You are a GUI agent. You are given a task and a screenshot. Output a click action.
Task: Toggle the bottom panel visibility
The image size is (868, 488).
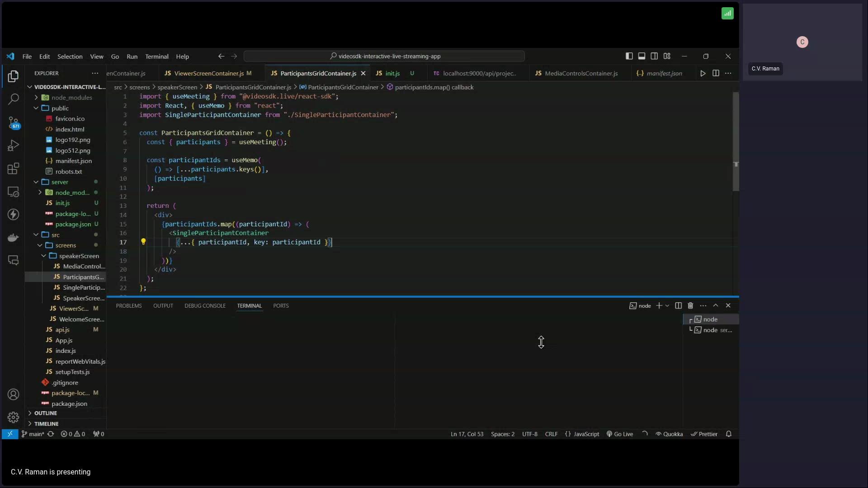[x=642, y=56]
